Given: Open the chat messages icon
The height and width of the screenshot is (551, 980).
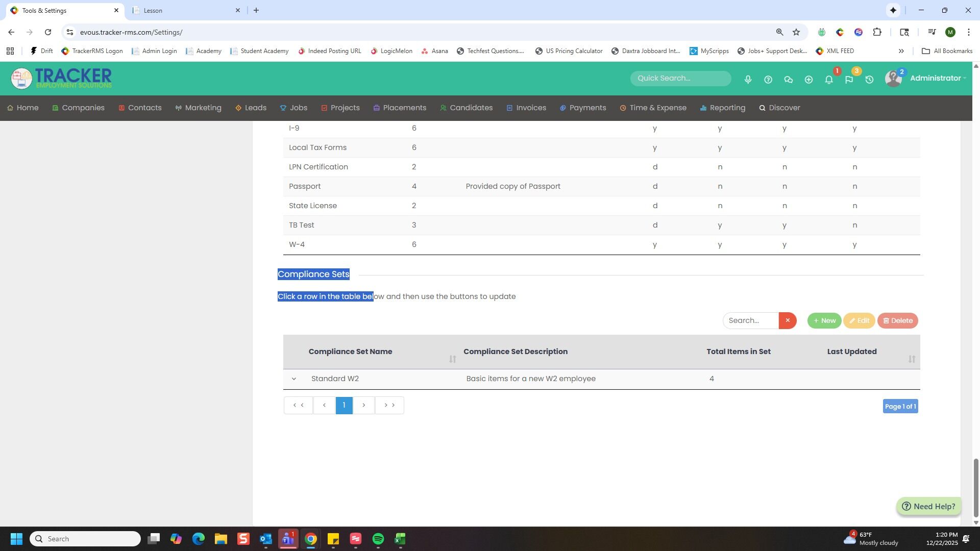Looking at the screenshot, I should click(788, 80).
